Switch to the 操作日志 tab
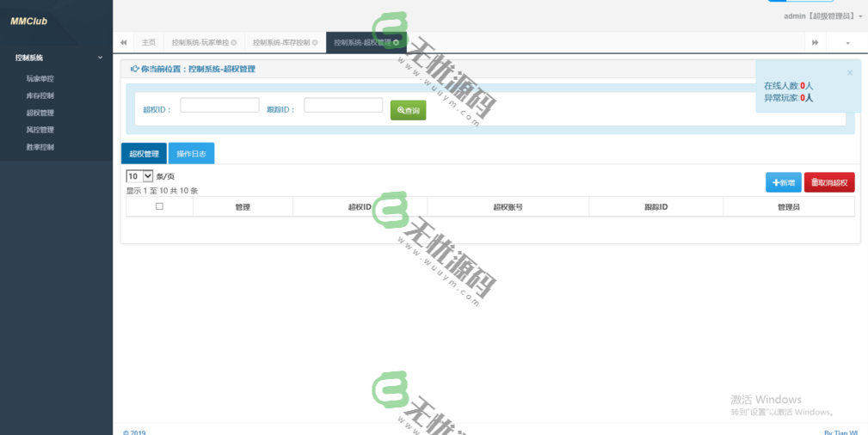 coord(191,154)
